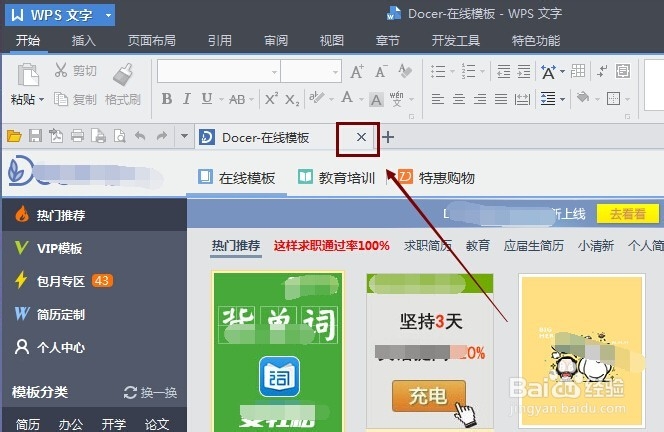Click the borders grid icon
Screen dimensions: 664x432
pyautogui.click(x=613, y=99)
